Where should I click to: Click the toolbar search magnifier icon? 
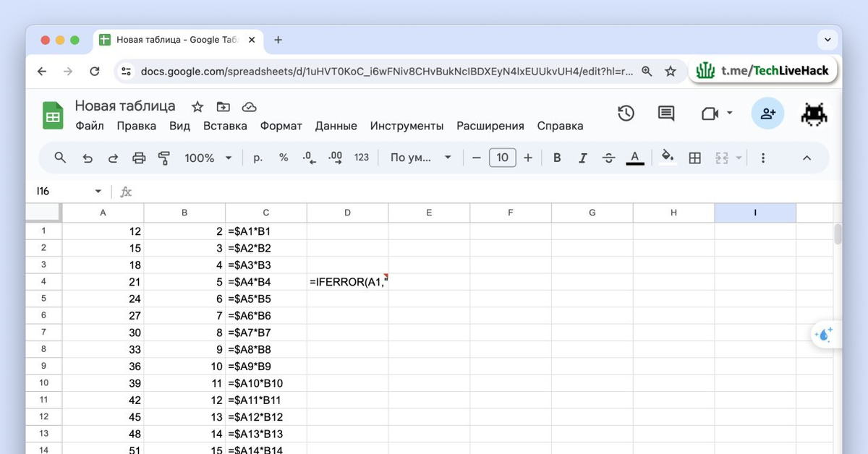[61, 158]
